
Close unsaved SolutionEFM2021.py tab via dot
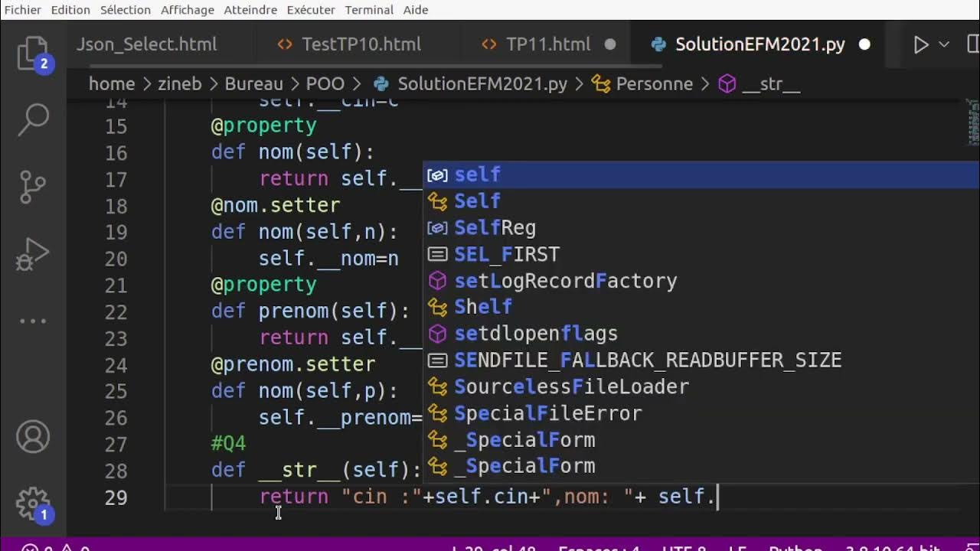(x=864, y=44)
